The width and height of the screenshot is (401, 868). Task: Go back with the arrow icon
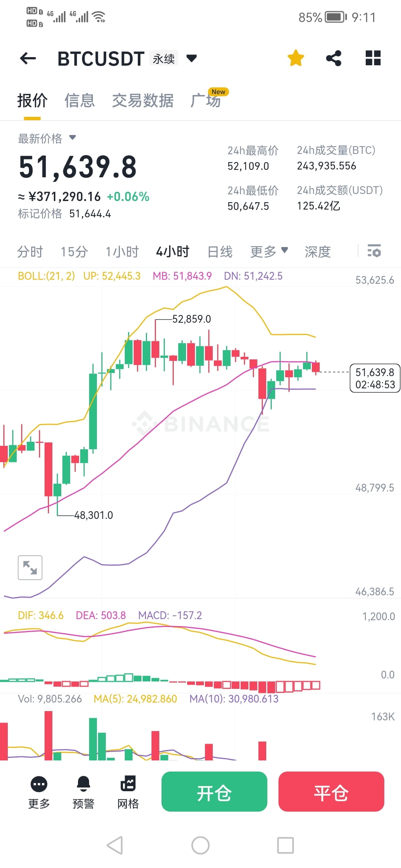28,58
